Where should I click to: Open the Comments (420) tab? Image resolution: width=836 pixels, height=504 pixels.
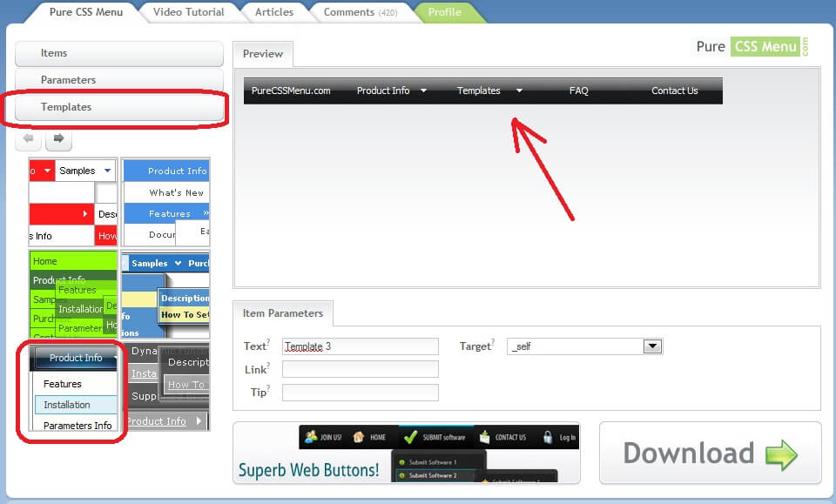pos(361,11)
